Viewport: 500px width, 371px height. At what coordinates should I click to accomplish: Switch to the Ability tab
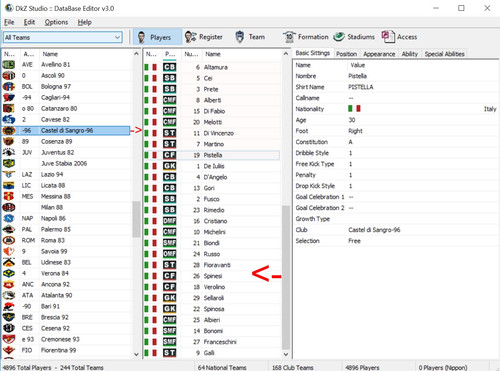click(x=410, y=54)
